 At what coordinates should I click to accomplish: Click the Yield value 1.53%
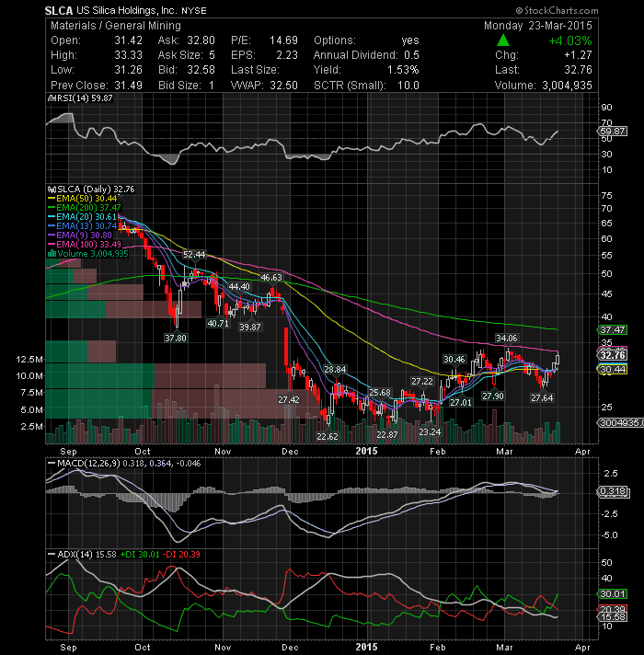pyautogui.click(x=403, y=70)
